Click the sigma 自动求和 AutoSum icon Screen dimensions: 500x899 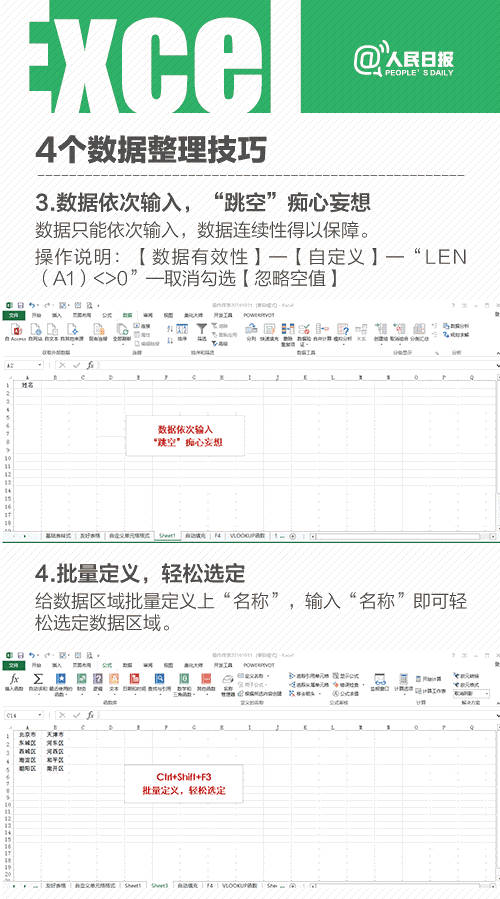(x=38, y=681)
